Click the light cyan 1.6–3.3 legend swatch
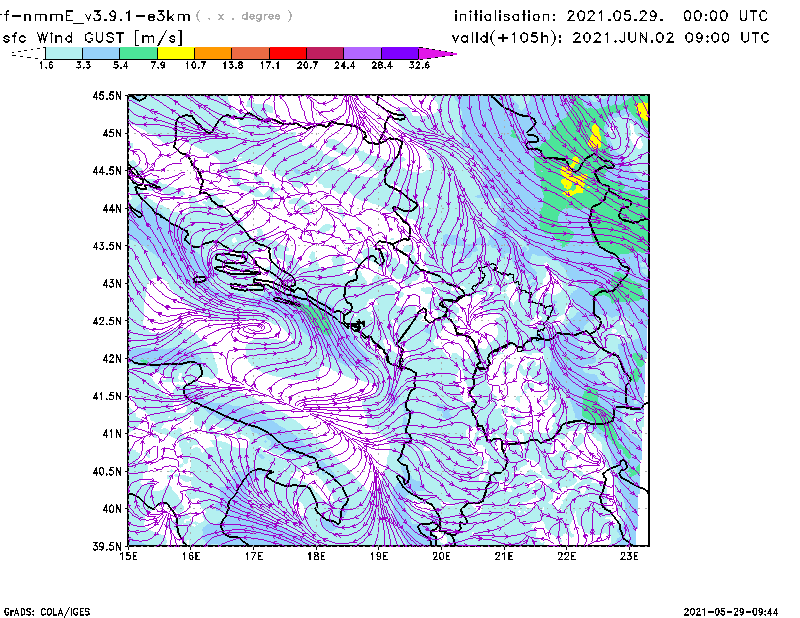 pos(64,53)
